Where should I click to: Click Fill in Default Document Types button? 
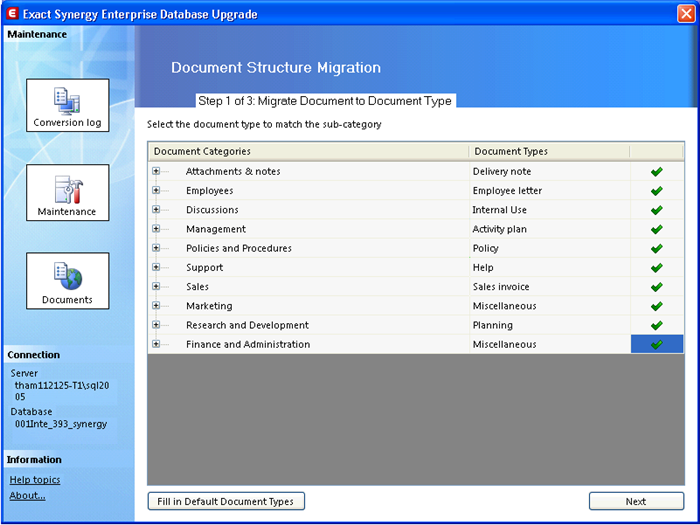[226, 501]
